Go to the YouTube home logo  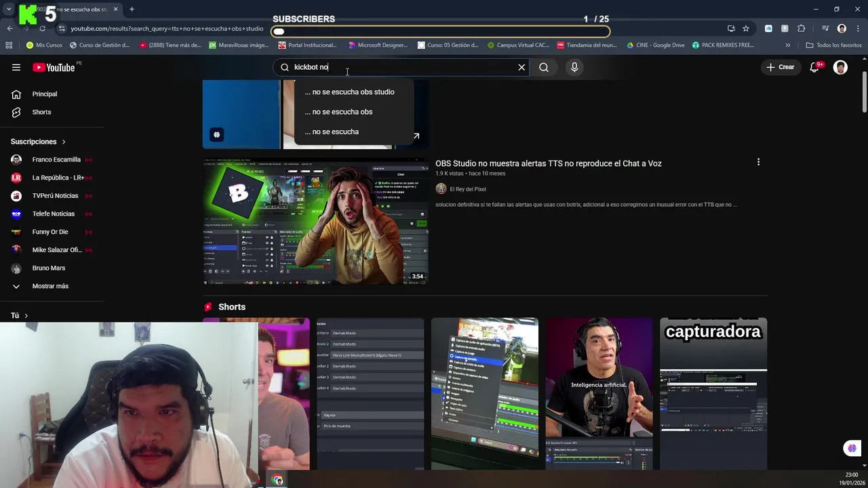tap(54, 67)
